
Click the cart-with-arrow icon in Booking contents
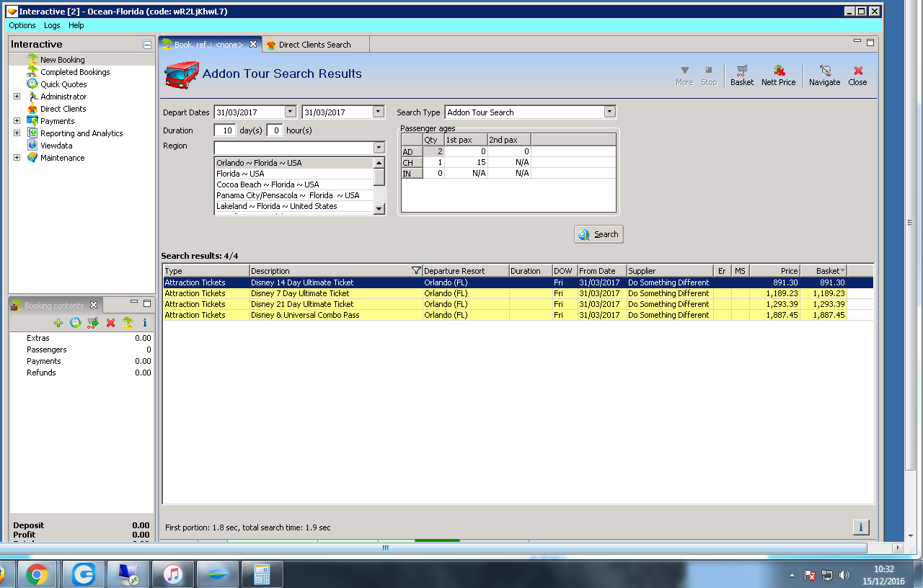93,323
